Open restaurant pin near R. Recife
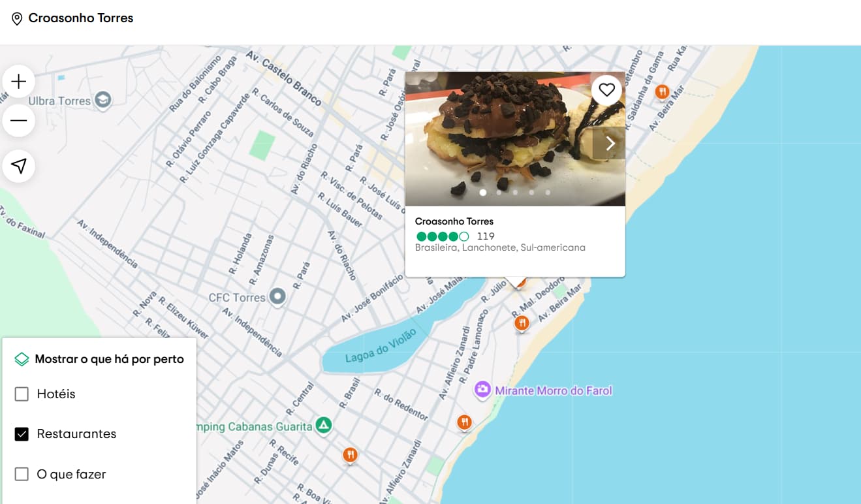Viewport: 861px width, 504px height. (x=351, y=455)
